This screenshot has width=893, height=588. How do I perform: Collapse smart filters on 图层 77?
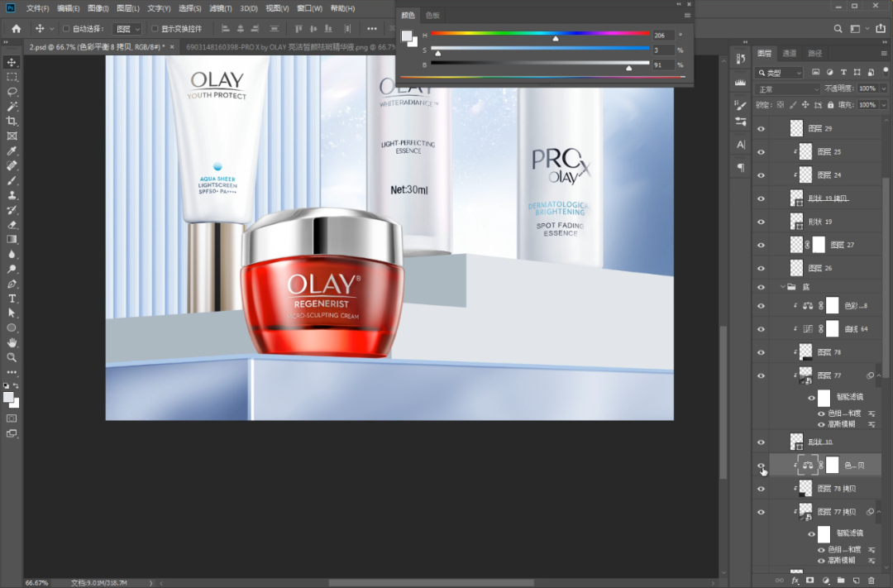pos(878,375)
